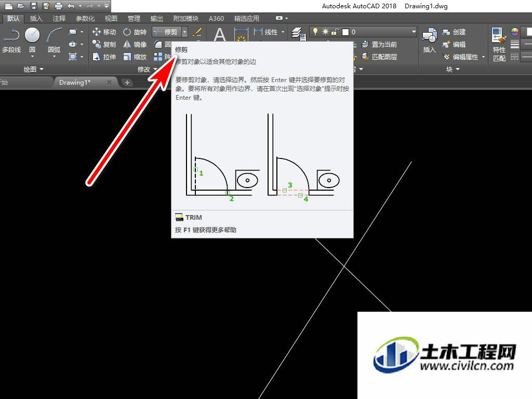Click the Save As icon
The height and width of the screenshot is (399, 532).
click(46, 6)
